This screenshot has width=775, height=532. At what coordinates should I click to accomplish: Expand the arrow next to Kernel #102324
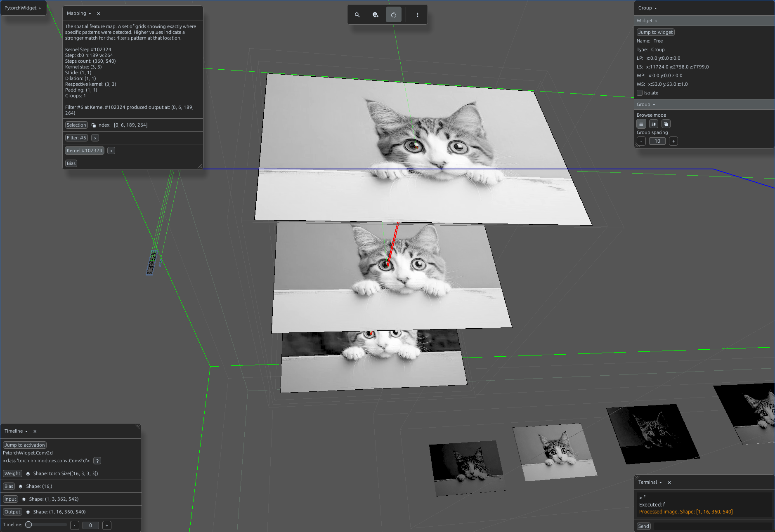111,151
